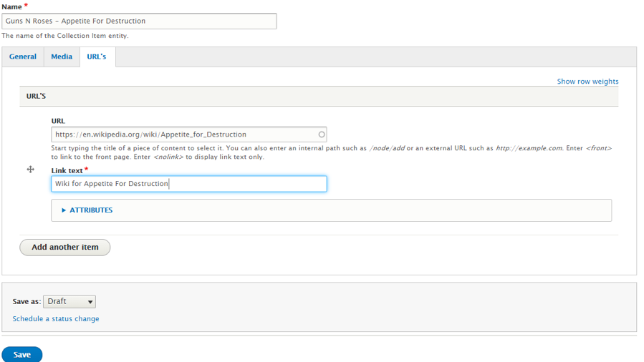The width and height of the screenshot is (644, 362).
Task: Click the autocomplete circle in URL field
Action: 322,134
